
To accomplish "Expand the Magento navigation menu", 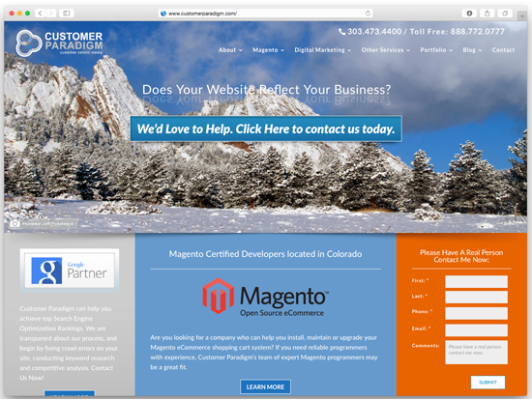I will (268, 50).
